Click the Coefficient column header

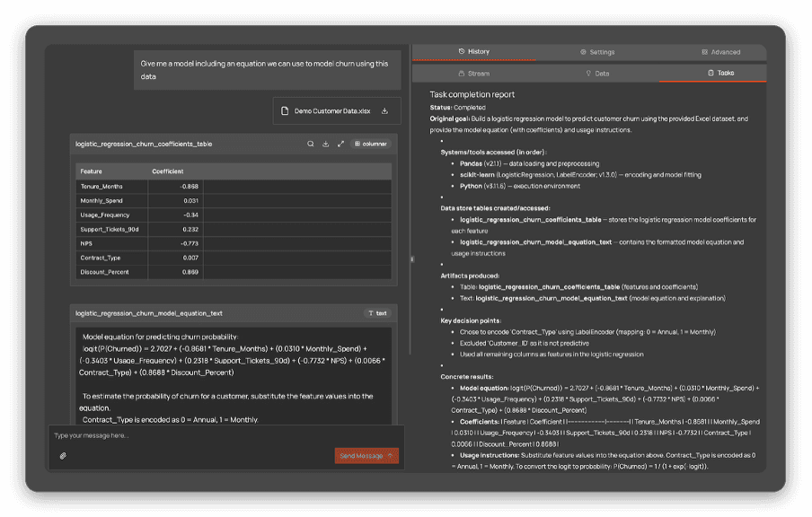(x=168, y=171)
